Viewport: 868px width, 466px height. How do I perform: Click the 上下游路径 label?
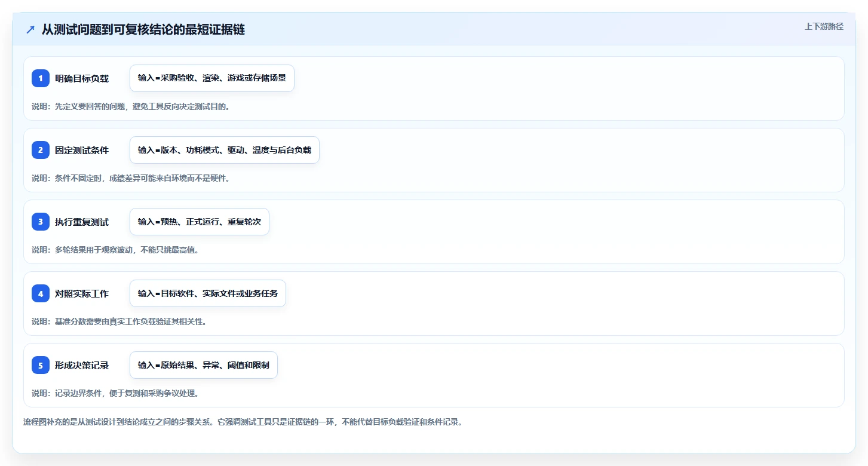824,26
